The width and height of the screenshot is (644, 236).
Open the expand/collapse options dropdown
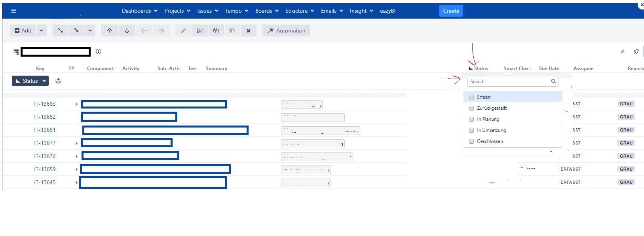90,30
